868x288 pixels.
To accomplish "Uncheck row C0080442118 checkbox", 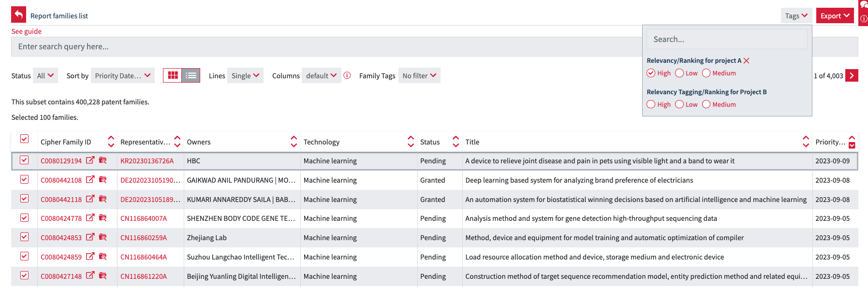I will click(24, 199).
